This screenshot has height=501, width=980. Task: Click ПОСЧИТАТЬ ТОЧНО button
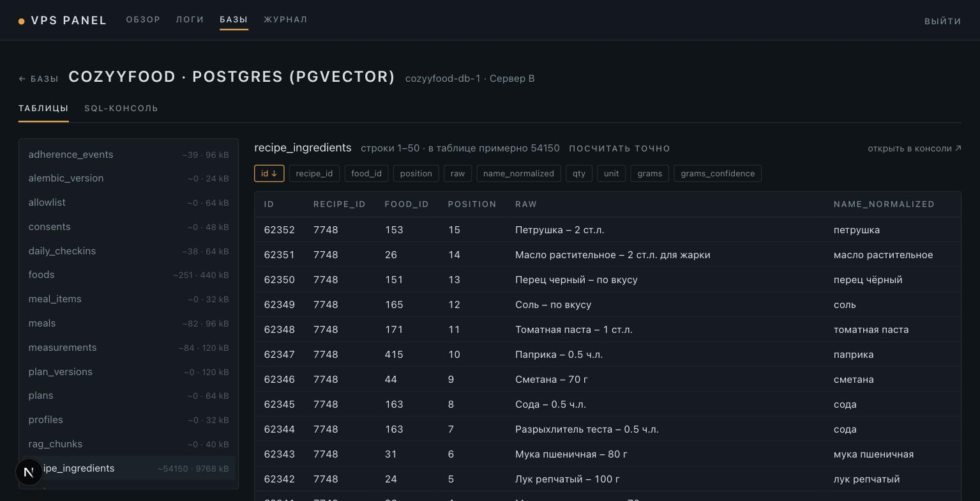tap(619, 148)
